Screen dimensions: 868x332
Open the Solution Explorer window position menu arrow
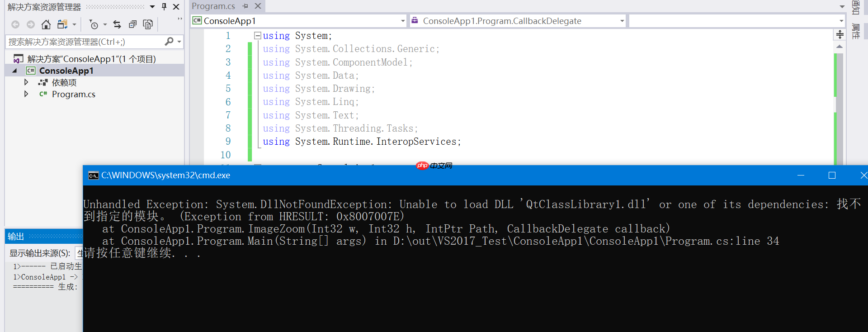(152, 7)
